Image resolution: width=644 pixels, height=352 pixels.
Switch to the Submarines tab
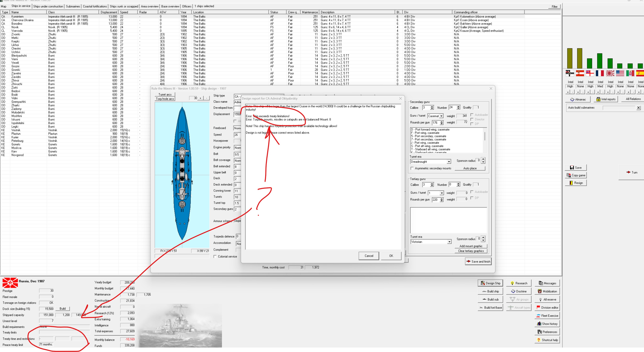pyautogui.click(x=73, y=6)
